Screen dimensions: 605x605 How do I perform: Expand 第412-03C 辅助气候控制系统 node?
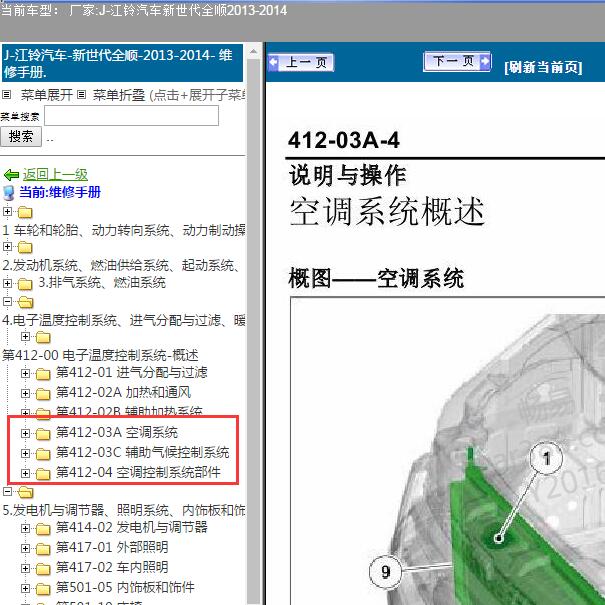pyautogui.click(x=25, y=453)
